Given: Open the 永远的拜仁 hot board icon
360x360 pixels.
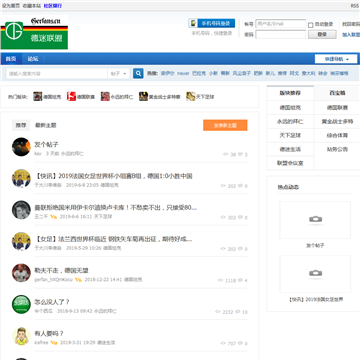Looking at the screenshot, I should pyautogui.click(x=105, y=97).
